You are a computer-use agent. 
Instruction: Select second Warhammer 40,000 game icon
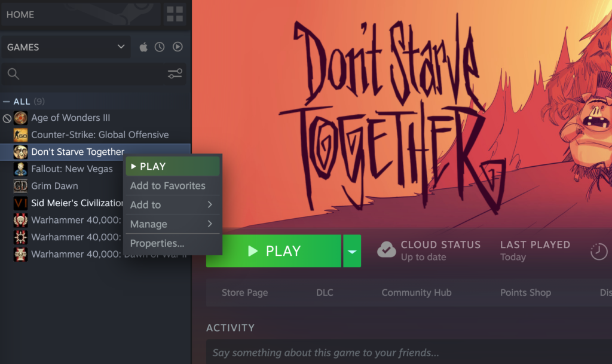[x=21, y=237]
